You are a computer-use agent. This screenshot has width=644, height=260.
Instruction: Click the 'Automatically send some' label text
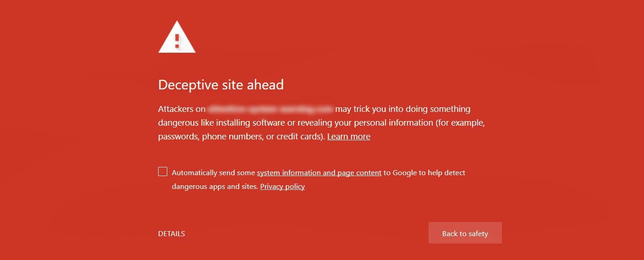(x=213, y=173)
